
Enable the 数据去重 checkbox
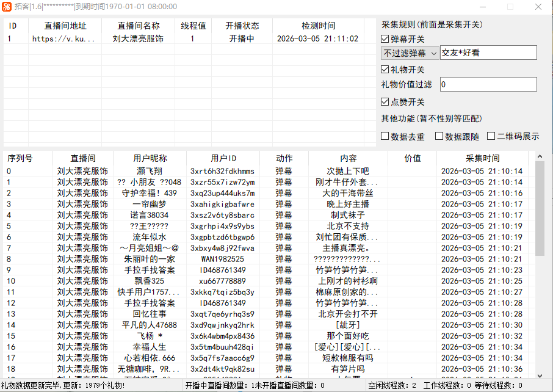point(384,136)
